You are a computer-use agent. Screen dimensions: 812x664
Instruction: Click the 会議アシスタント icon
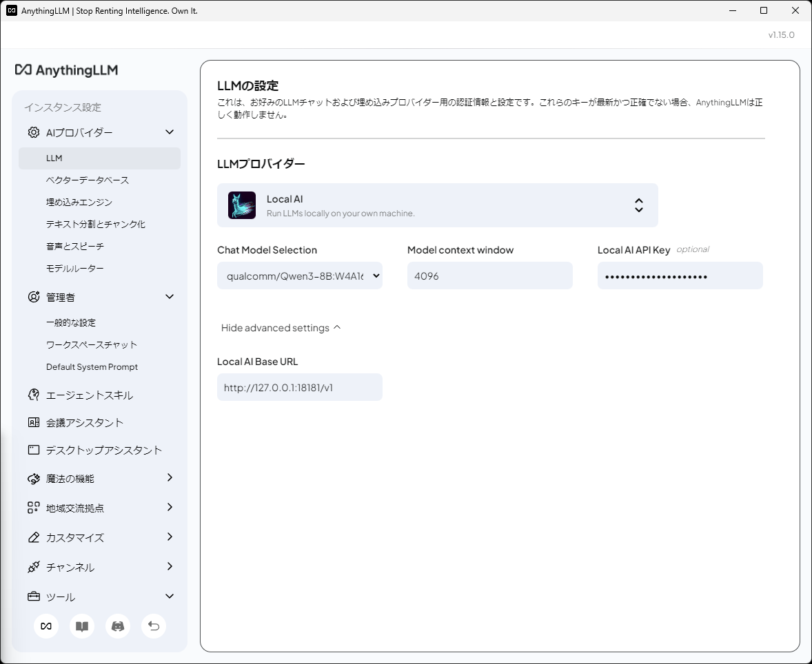point(34,422)
